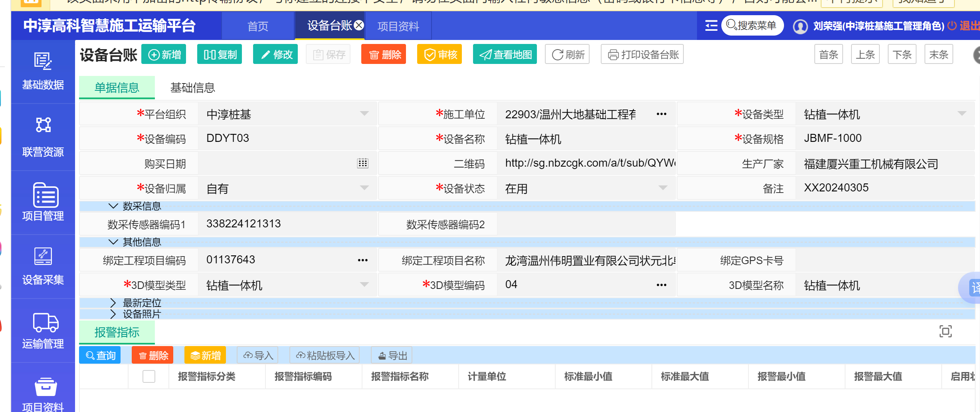The width and height of the screenshot is (980, 412).
Task: Click the fullscreen icon beside 报警指标
Action: pyautogui.click(x=945, y=331)
